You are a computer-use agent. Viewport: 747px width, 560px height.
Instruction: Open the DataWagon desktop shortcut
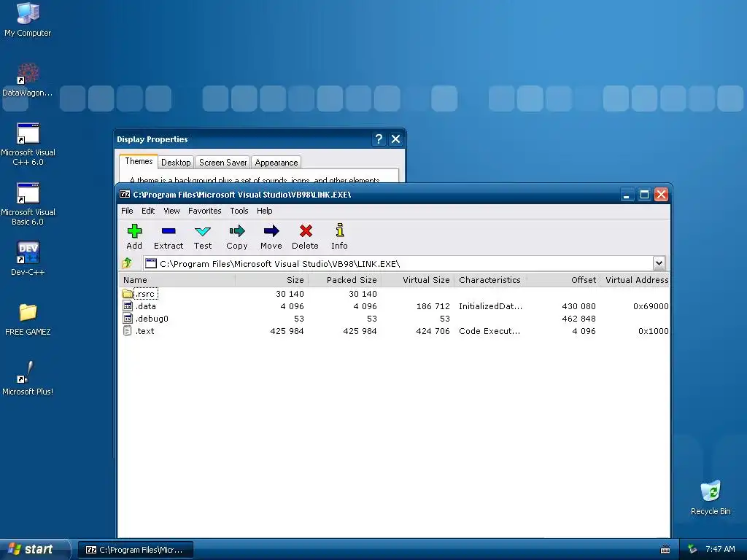point(28,79)
